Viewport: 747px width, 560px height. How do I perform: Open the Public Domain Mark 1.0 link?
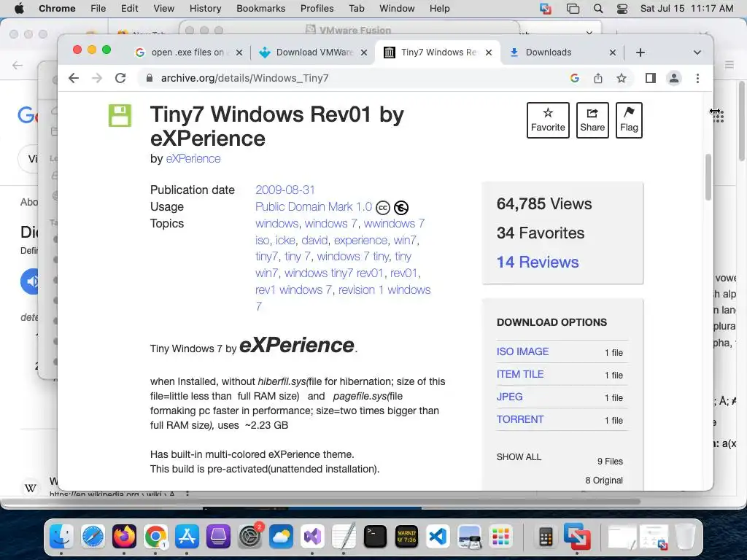click(314, 206)
